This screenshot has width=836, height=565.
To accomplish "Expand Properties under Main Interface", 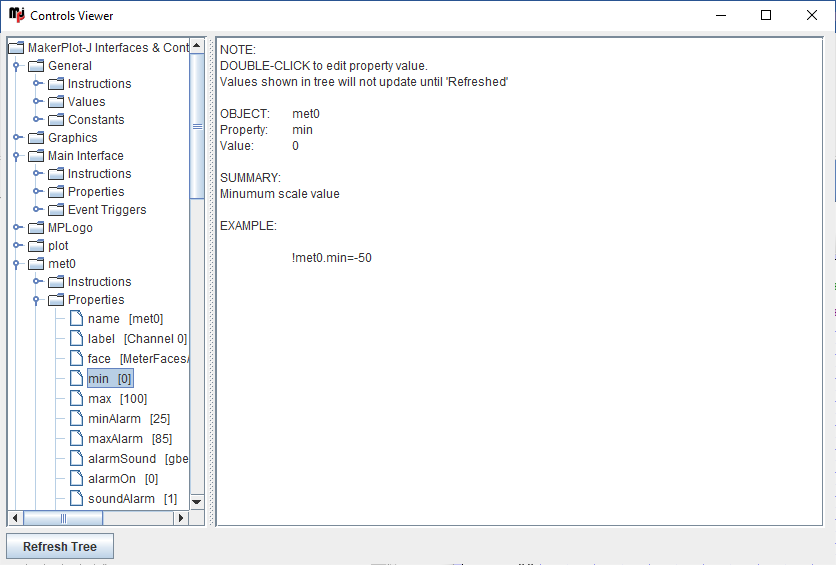I will (x=37, y=191).
